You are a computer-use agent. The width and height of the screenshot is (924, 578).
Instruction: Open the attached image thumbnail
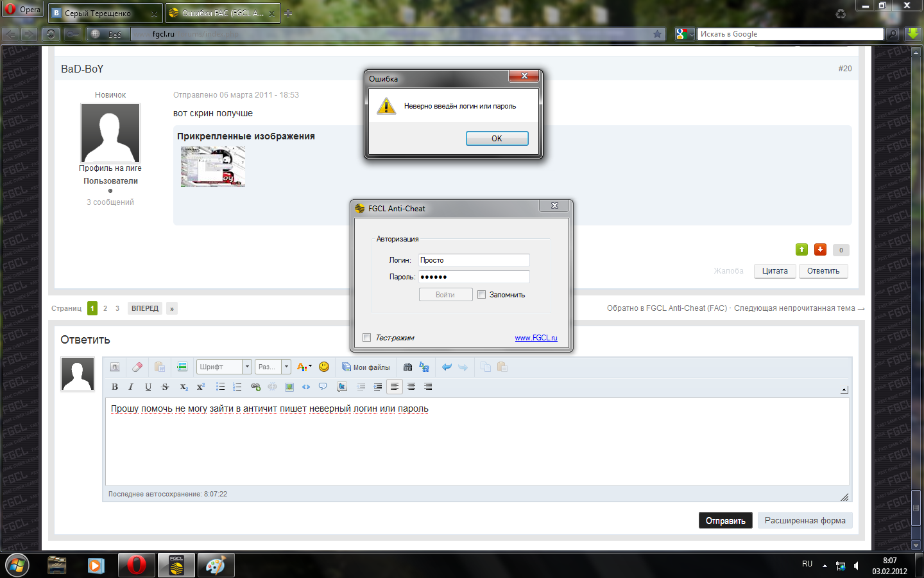click(213, 166)
